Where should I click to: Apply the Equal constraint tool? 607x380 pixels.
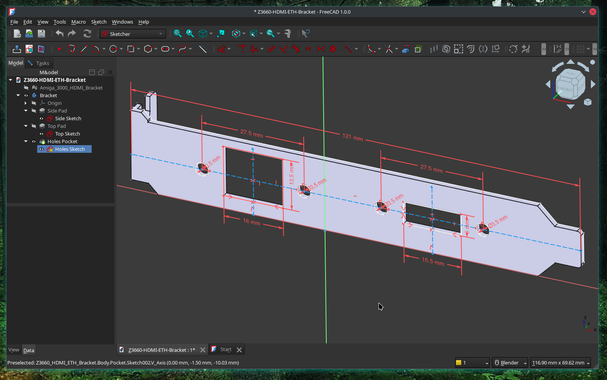tap(309, 49)
